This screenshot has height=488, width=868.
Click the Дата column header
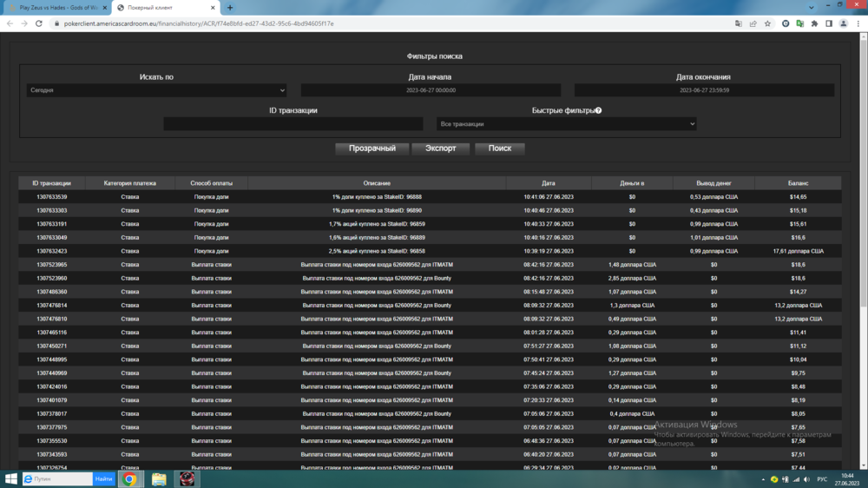pos(549,183)
